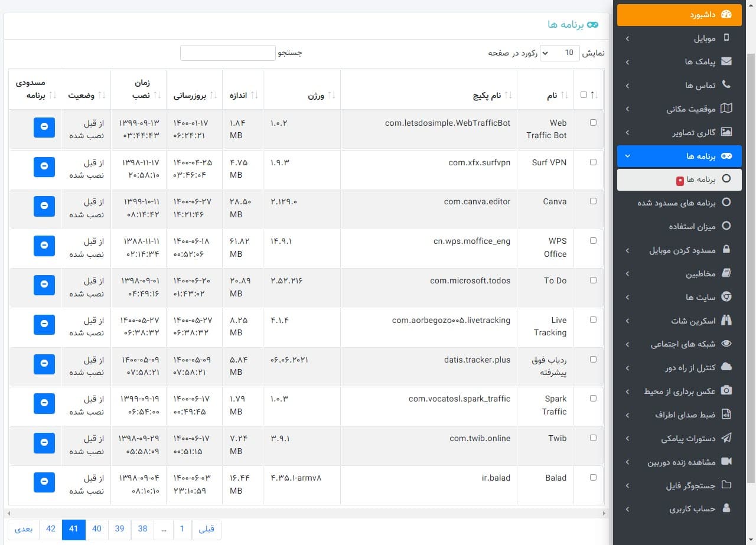Click the folder file explorer icon
Image resolution: width=756 pixels, height=545 pixels.
[726, 485]
